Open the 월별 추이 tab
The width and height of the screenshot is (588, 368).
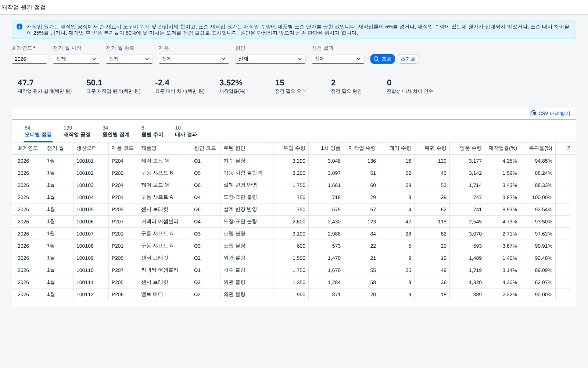(152, 132)
